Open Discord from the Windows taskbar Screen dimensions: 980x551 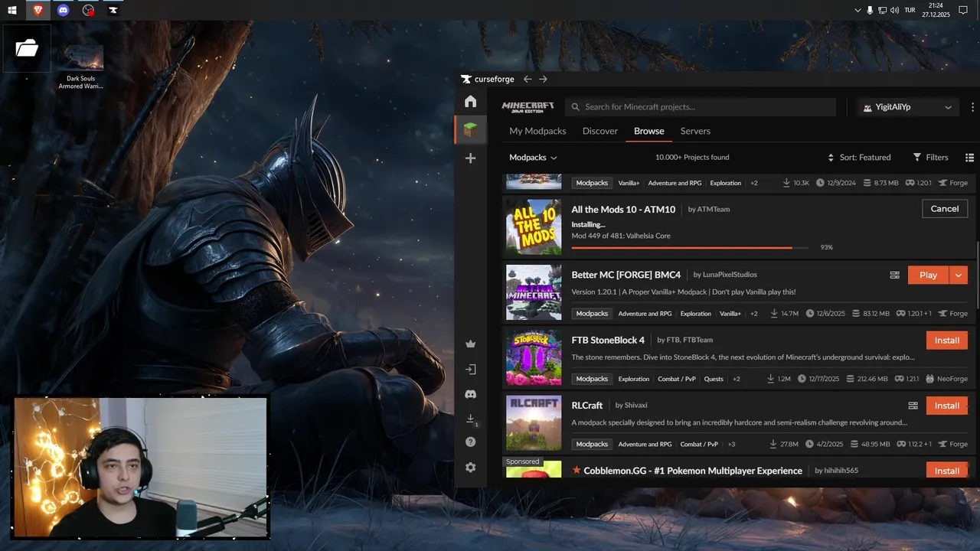63,10
